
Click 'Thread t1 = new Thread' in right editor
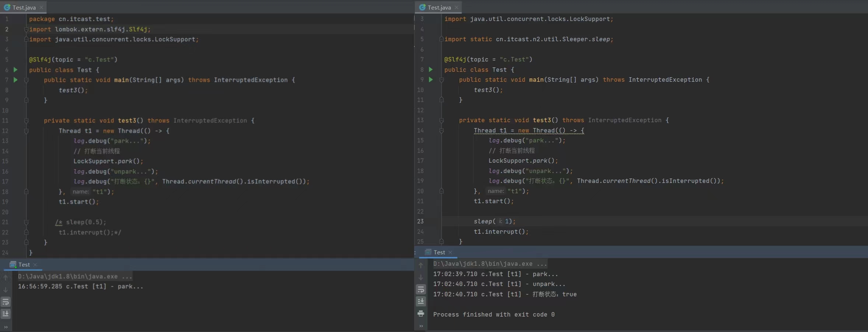pos(515,130)
